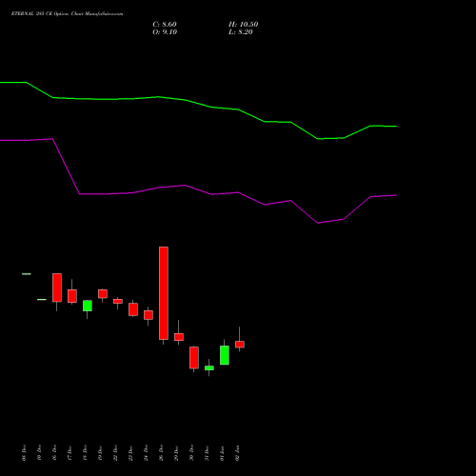Click the small green 31 Dec candlestick
This screenshot has width=476, height=476.
(209, 368)
